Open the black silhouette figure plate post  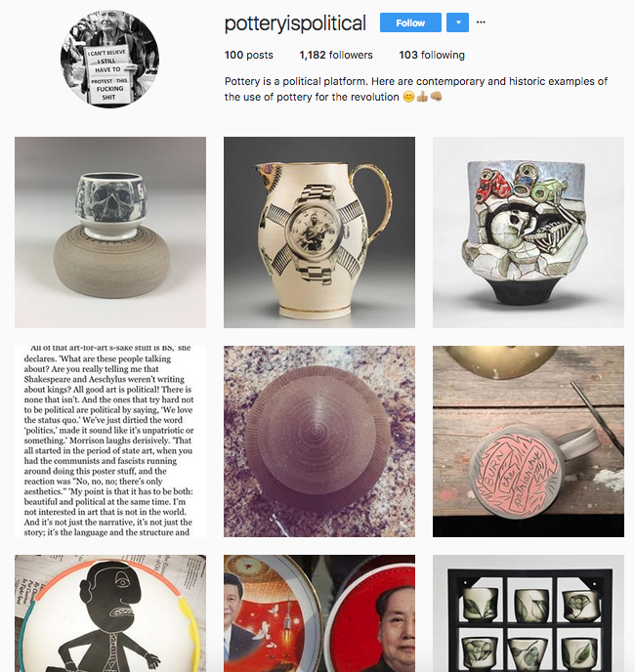click(110, 613)
